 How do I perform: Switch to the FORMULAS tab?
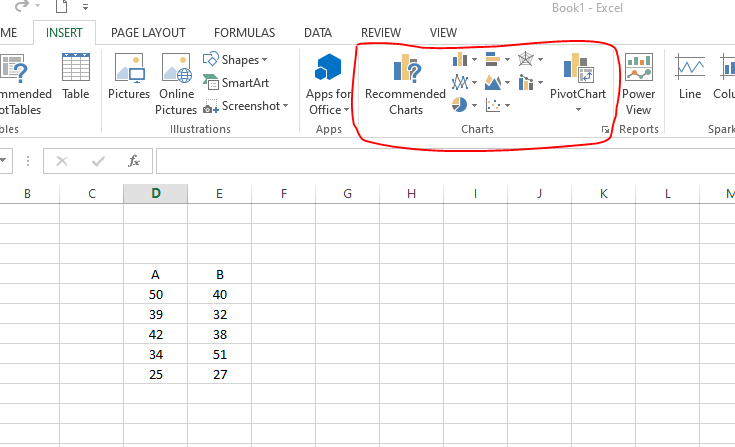(244, 32)
